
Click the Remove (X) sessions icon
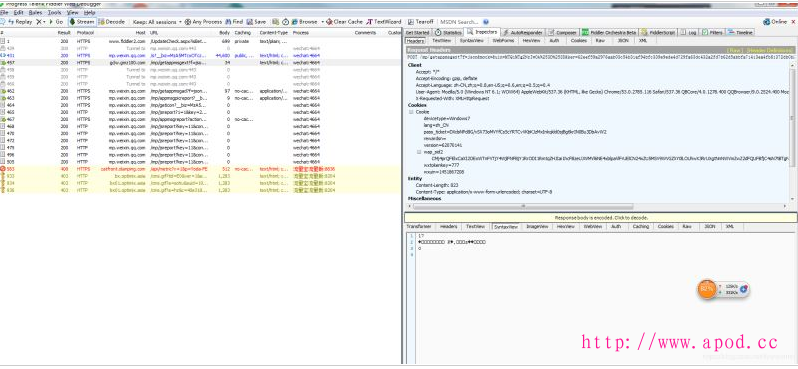click(40, 22)
